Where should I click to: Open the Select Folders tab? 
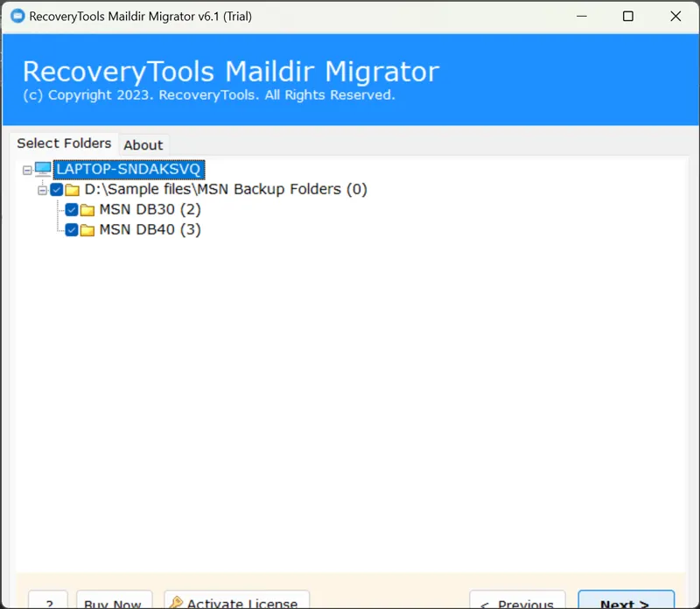coord(64,143)
